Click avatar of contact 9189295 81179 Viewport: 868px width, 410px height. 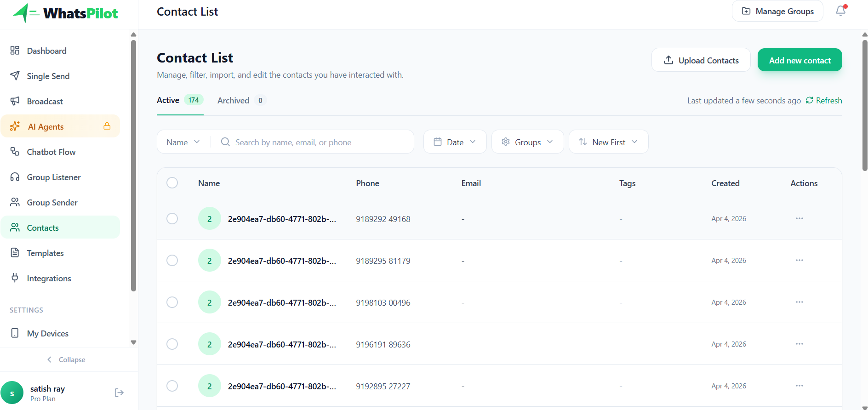(210, 260)
